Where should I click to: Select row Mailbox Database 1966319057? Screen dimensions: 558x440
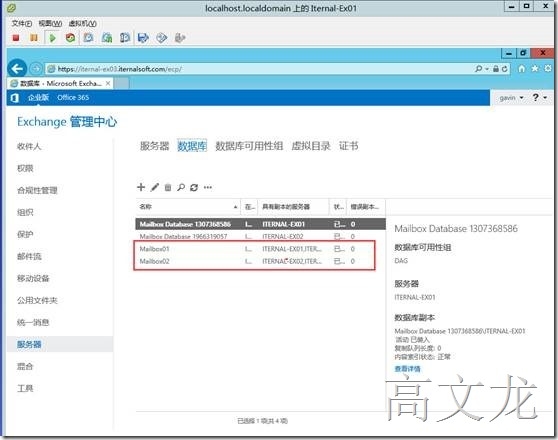[260, 237]
